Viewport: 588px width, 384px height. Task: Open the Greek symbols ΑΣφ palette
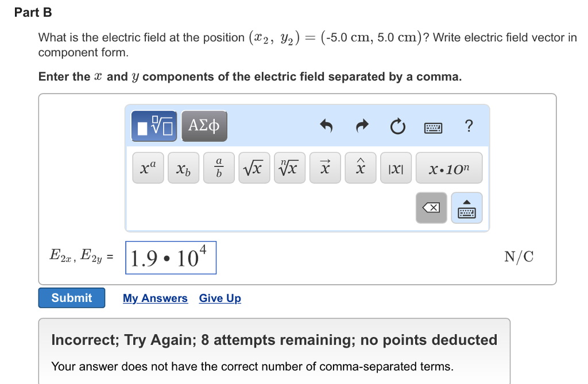[x=204, y=126]
